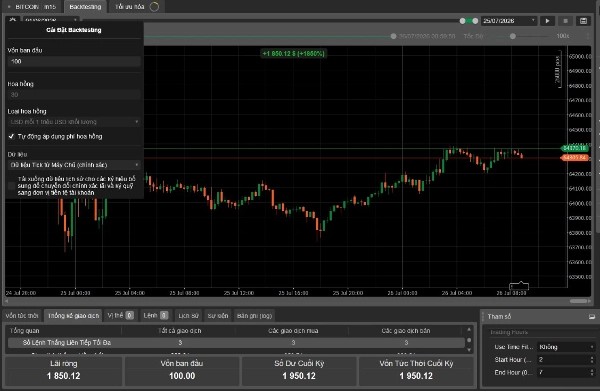Switch to the Lịch sử tab
This screenshot has width=600, height=391.
coord(188,316)
